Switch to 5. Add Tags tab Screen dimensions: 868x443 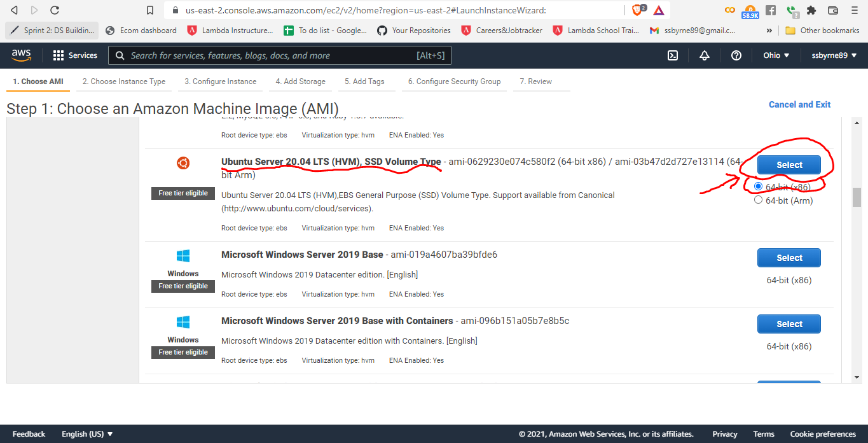pos(364,81)
